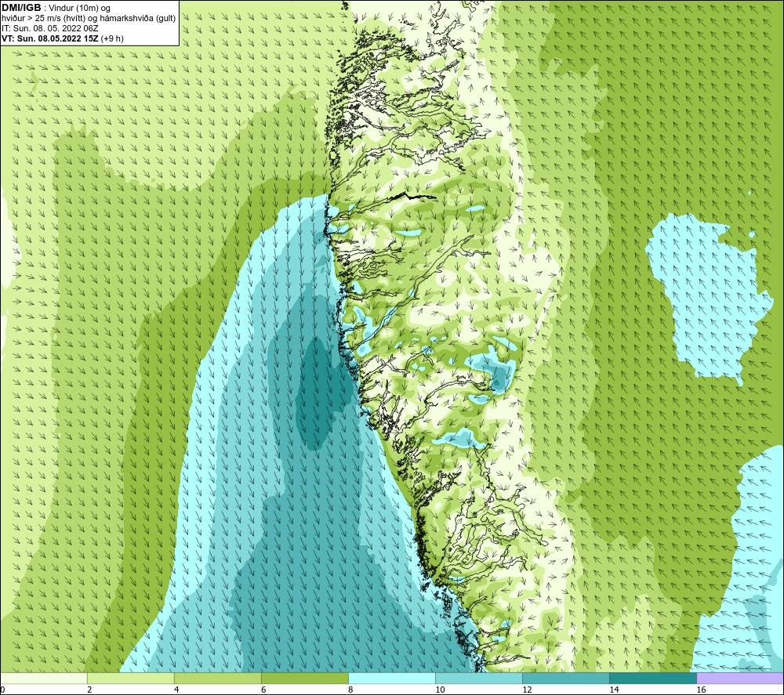This screenshot has height=695, width=784.
Task: Click the 14–16 m/s dark teal legend swatch
Action: [653, 679]
